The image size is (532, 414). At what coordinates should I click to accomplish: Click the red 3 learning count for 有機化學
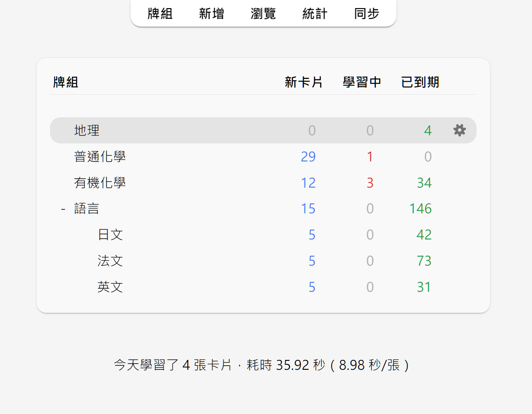tap(370, 183)
